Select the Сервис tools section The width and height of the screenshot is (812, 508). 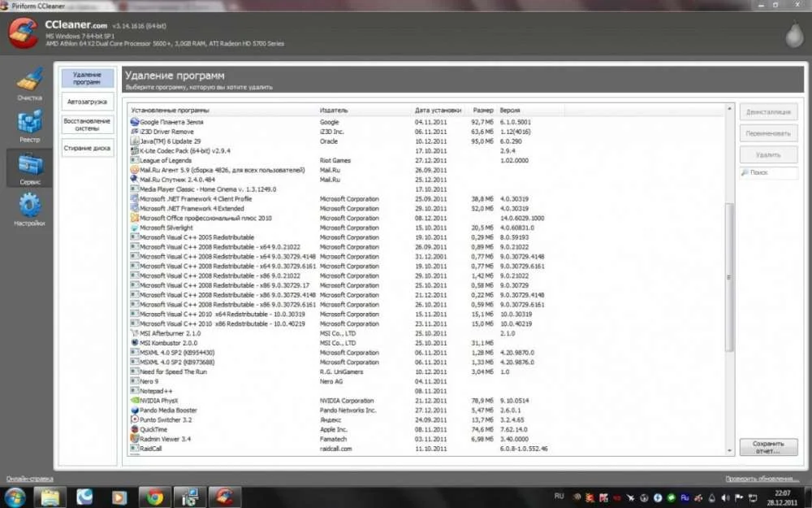point(29,168)
